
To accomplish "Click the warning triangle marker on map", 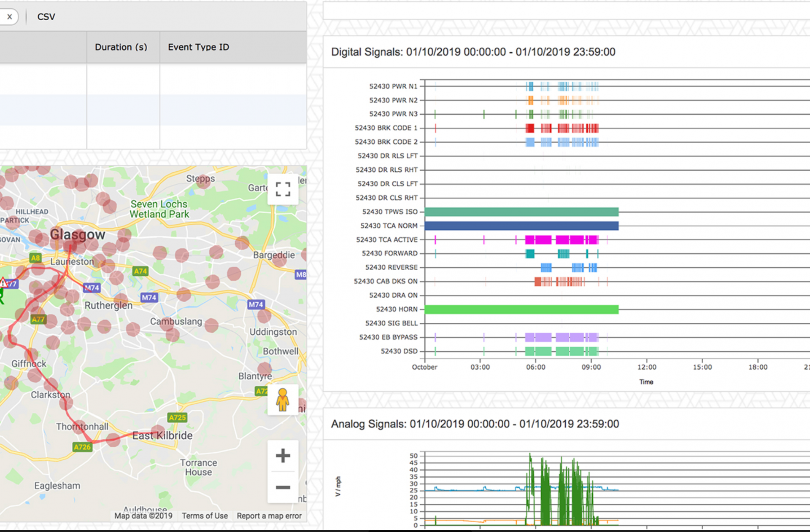I will [x=3, y=282].
